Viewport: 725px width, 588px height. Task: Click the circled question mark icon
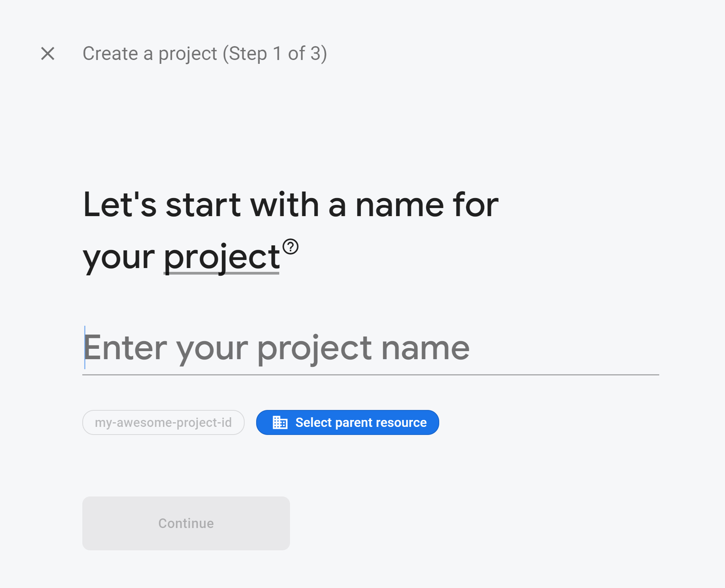point(290,247)
